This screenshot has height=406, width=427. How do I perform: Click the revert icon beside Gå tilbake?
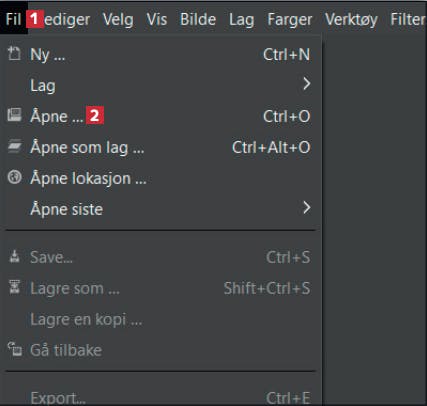15,349
